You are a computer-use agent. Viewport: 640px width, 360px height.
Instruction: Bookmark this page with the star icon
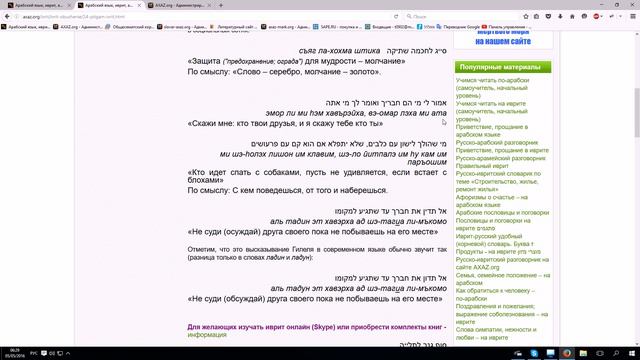tap(526, 16)
